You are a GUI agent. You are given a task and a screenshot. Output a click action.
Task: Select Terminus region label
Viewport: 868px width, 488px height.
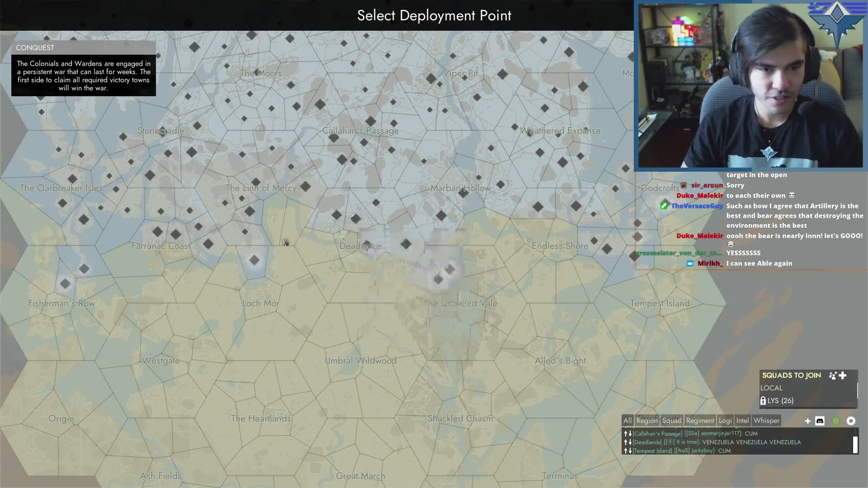[x=560, y=476]
